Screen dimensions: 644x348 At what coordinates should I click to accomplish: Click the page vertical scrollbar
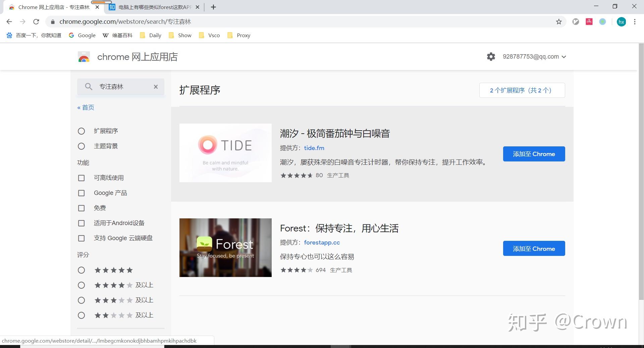[x=641, y=171]
